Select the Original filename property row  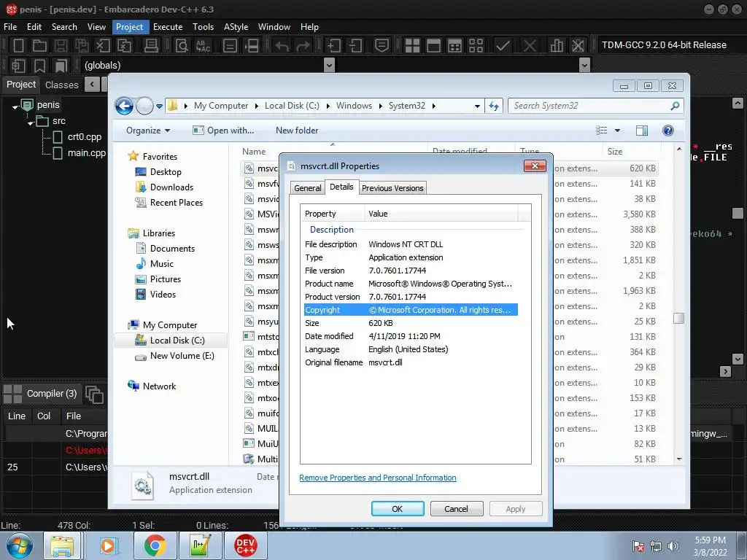pyautogui.click(x=411, y=362)
